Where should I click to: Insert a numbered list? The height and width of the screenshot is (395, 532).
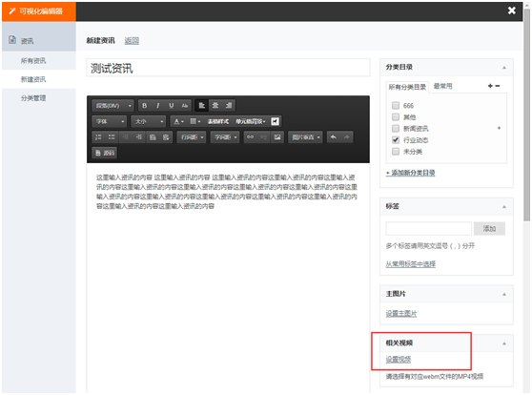[98, 137]
